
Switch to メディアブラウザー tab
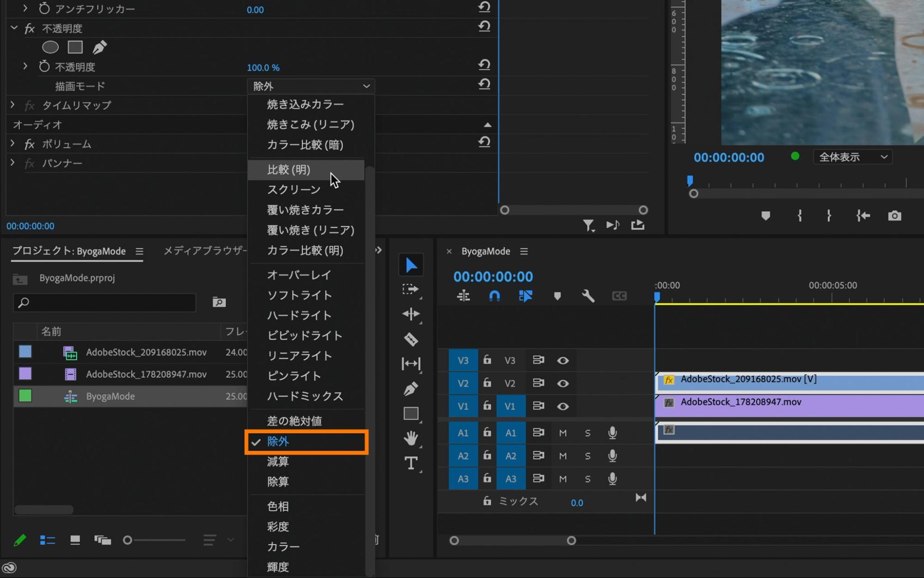pyautogui.click(x=205, y=251)
